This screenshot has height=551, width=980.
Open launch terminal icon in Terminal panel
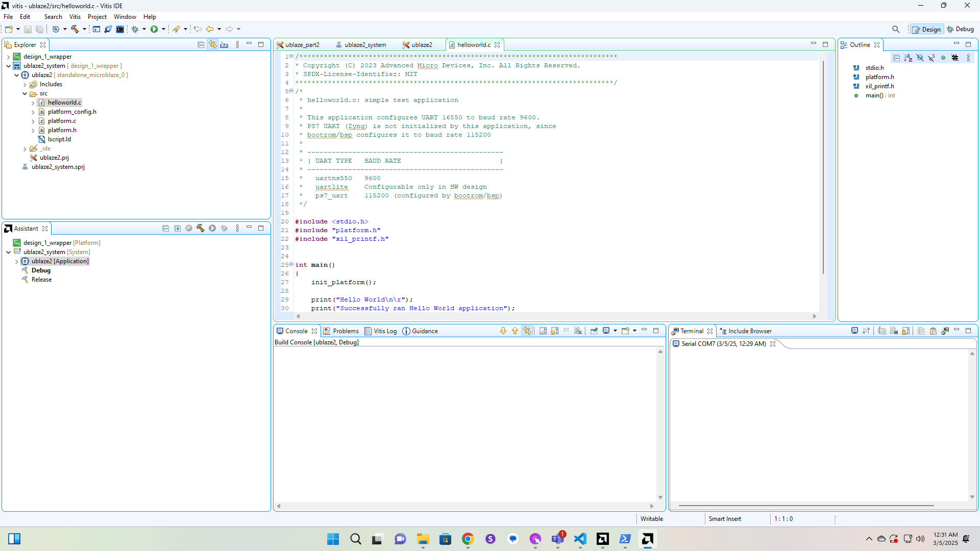(x=854, y=331)
